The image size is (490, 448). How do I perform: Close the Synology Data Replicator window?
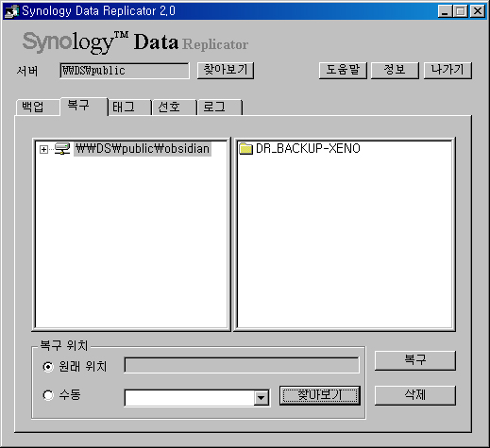pyautogui.click(x=478, y=11)
